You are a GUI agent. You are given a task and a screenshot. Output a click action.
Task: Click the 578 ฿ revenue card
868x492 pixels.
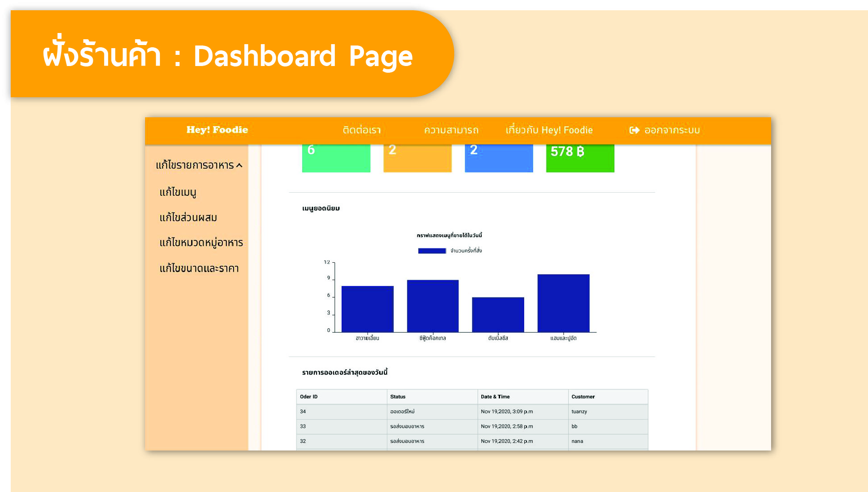[x=580, y=158]
